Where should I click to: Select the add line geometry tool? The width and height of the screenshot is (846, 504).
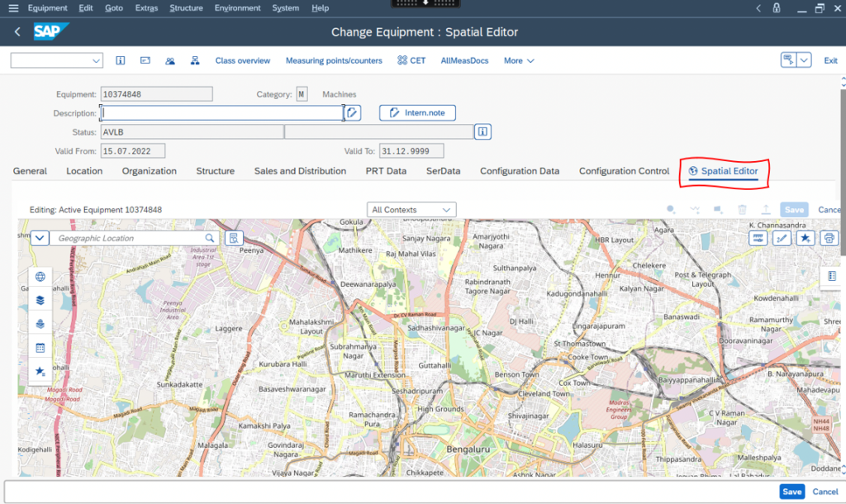[x=695, y=209]
